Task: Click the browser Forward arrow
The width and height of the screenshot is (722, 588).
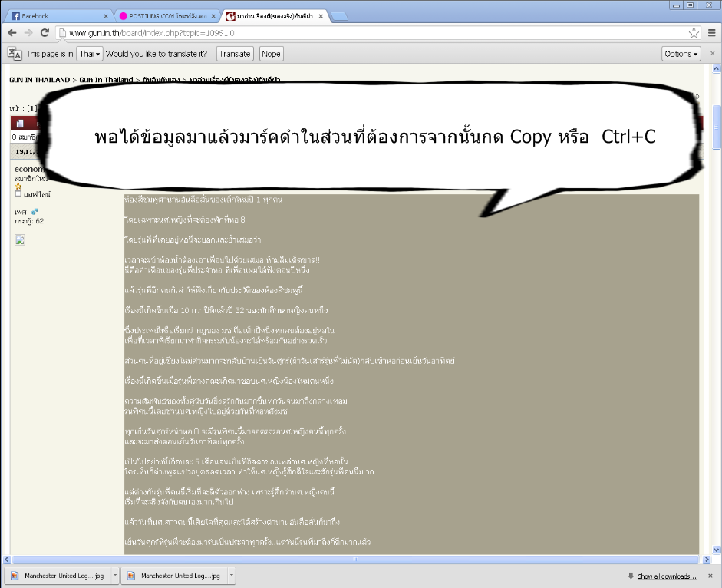Action: (28, 33)
